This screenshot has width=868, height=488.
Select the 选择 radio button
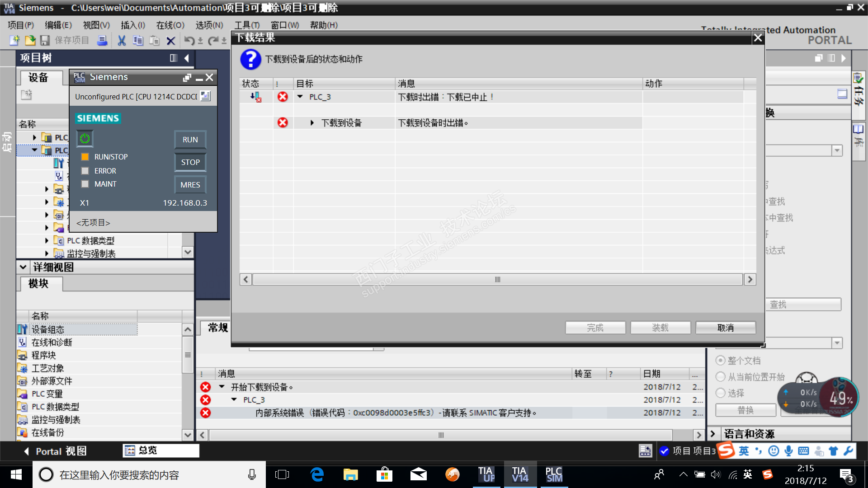coord(720,393)
